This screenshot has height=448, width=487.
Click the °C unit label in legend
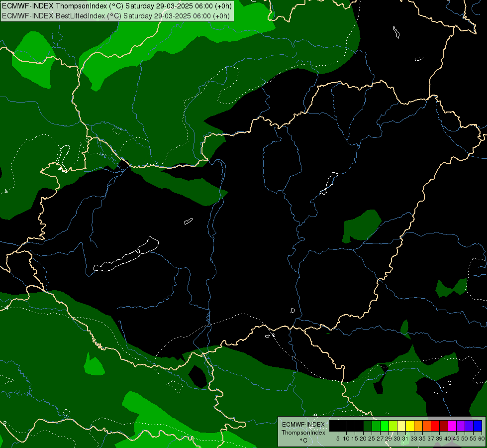[x=304, y=441]
